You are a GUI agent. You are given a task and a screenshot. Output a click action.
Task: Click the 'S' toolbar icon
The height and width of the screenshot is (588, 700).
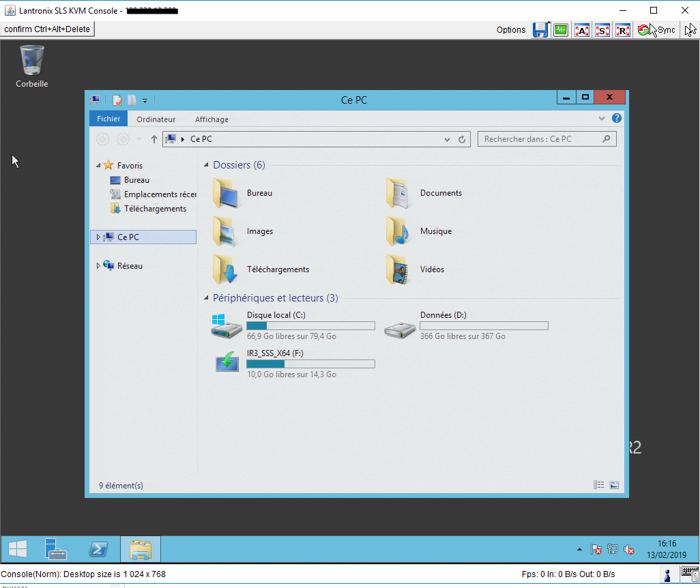click(602, 30)
